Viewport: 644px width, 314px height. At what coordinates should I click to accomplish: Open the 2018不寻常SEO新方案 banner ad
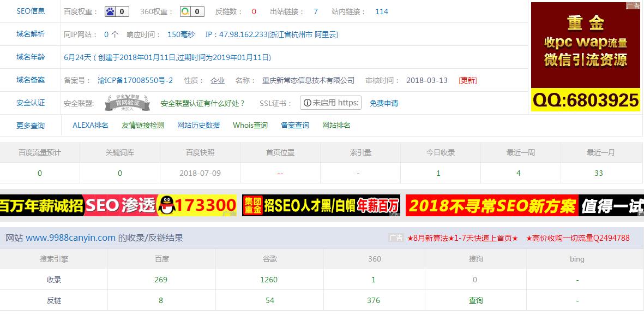tap(525, 205)
